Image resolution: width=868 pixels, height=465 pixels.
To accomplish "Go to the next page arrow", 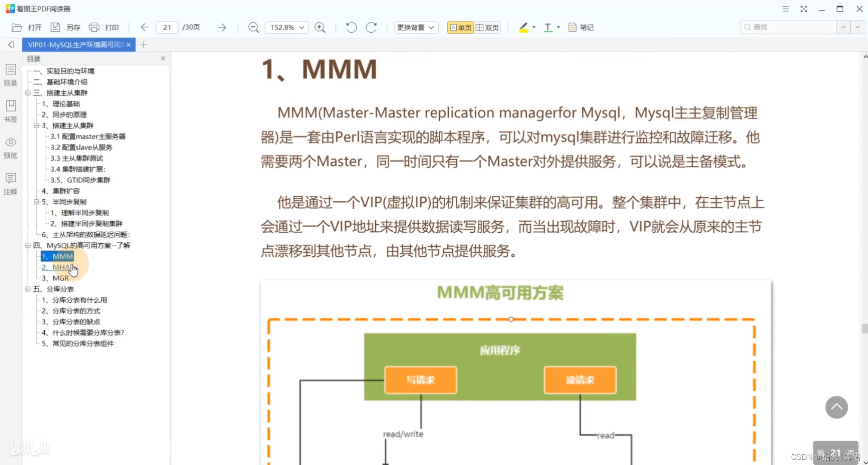I will pyautogui.click(x=222, y=28).
